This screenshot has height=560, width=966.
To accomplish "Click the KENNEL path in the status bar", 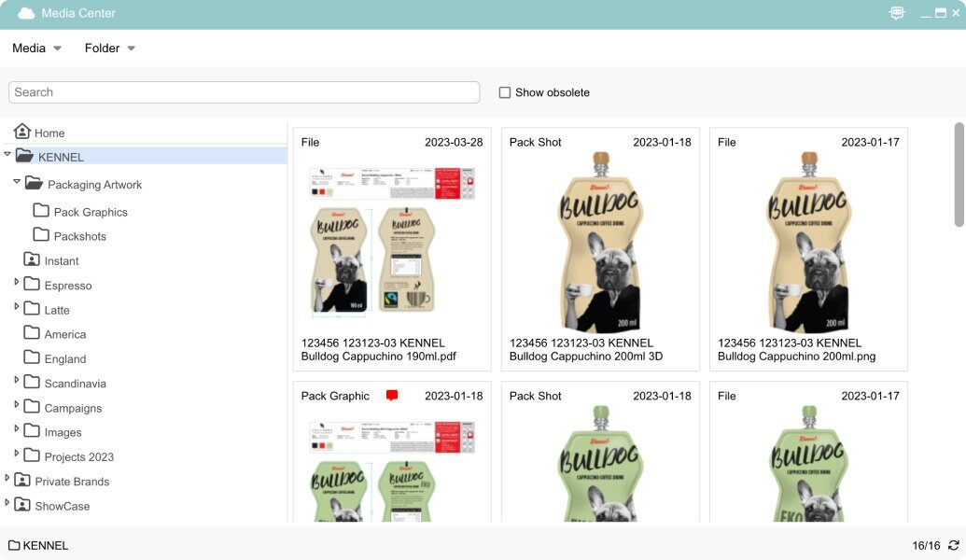I will tap(46, 546).
